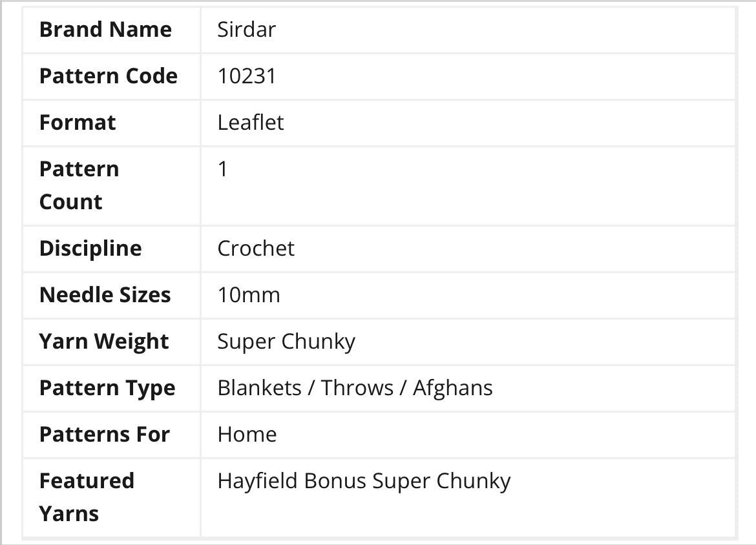Click the Pattern Type label
Viewport: 756px width, 545px height.
(x=107, y=388)
